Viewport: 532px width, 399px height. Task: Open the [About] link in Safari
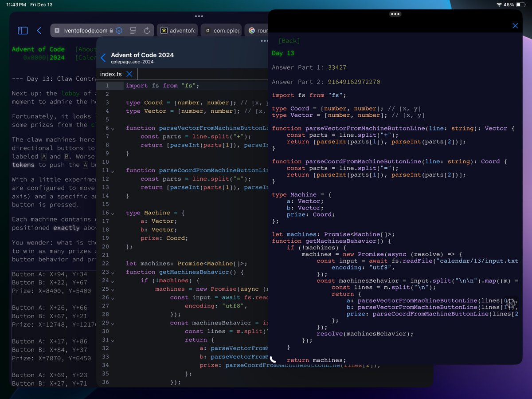86,49
